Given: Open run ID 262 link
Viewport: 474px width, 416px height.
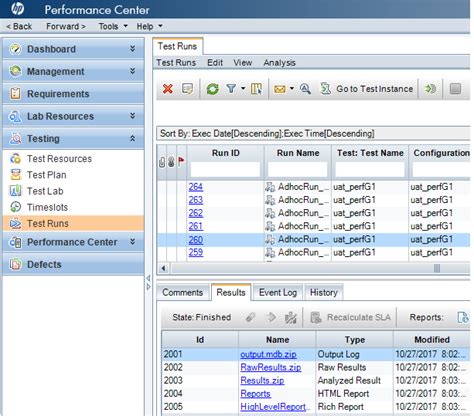Looking at the screenshot, I should click(x=196, y=213).
